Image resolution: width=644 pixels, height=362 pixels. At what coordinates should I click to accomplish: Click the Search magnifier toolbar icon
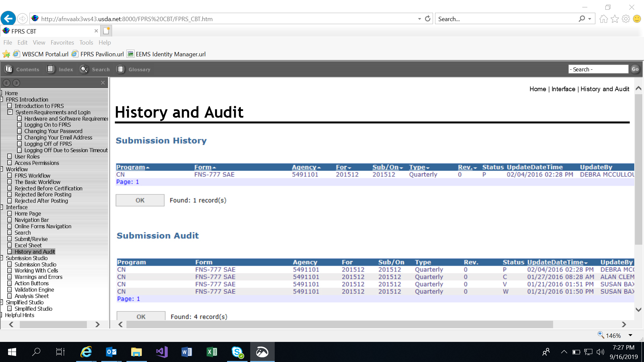[84, 69]
